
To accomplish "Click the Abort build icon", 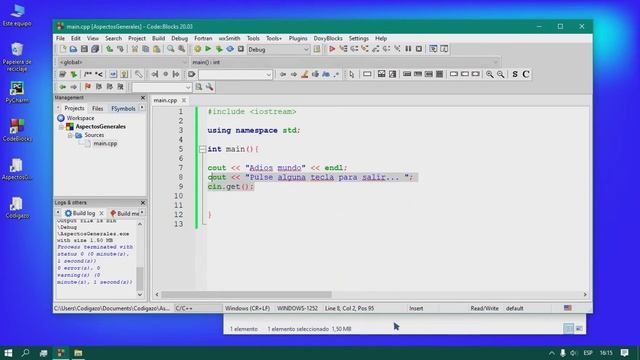I will [x=241, y=49].
